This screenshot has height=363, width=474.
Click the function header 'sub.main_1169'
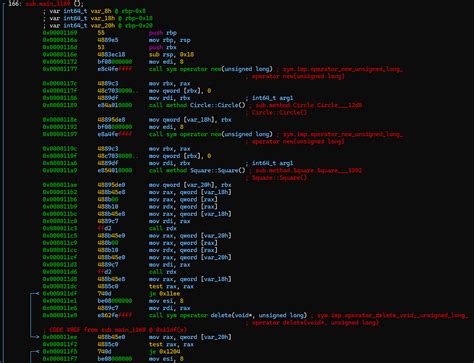click(48, 4)
